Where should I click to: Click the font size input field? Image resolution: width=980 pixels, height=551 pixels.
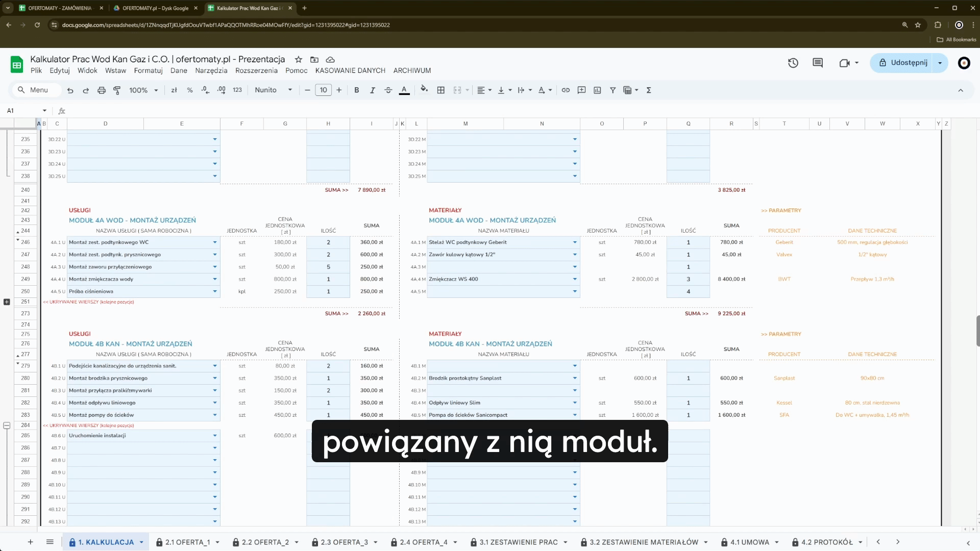(x=323, y=90)
